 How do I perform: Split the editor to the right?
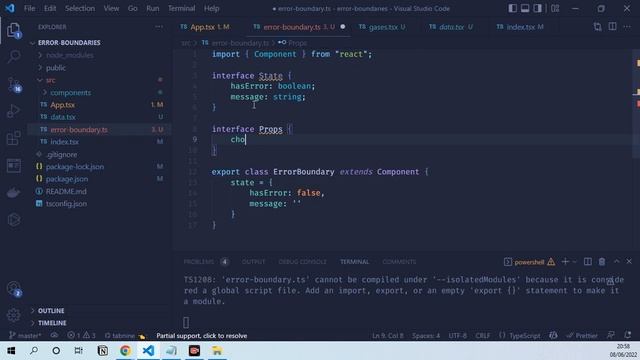tap(612, 27)
